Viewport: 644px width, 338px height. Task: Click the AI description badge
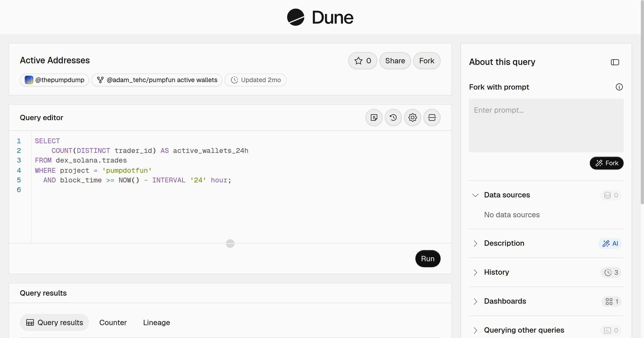pos(610,244)
